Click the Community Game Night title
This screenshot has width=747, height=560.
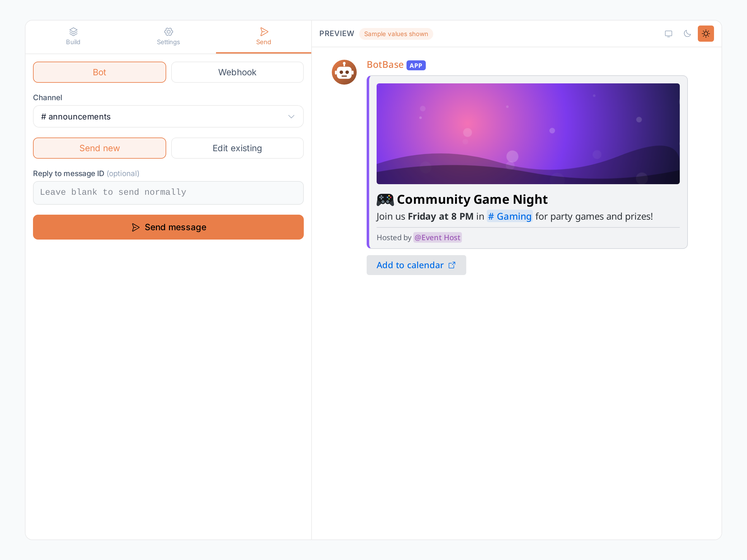(x=472, y=199)
